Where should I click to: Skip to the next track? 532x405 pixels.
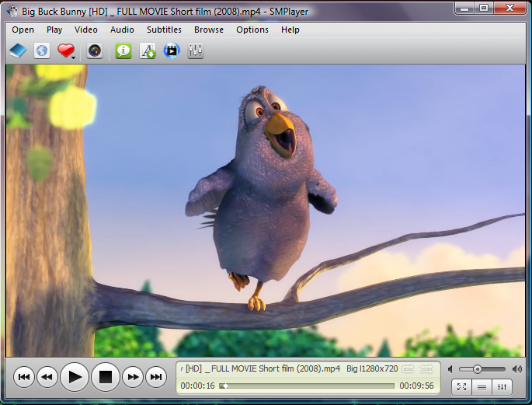(156, 378)
